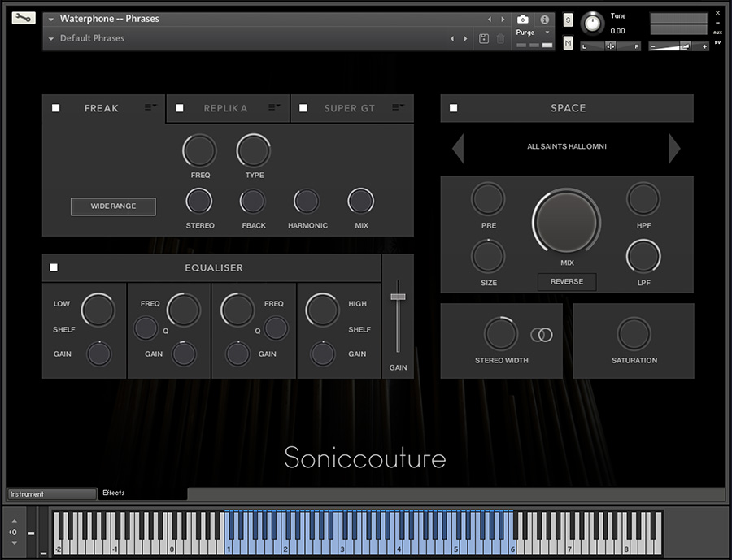This screenshot has height=560, width=732.
Task: Click the reverb PRE delay knob
Action: point(488,199)
